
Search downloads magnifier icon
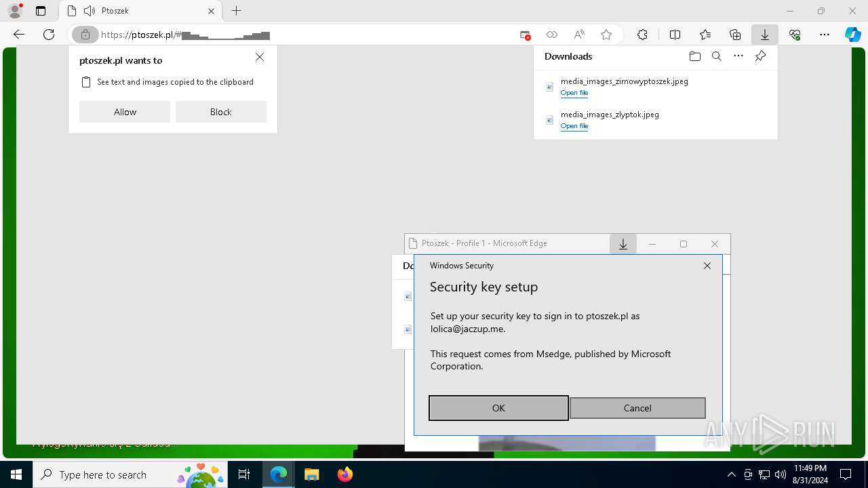pyautogui.click(x=717, y=56)
